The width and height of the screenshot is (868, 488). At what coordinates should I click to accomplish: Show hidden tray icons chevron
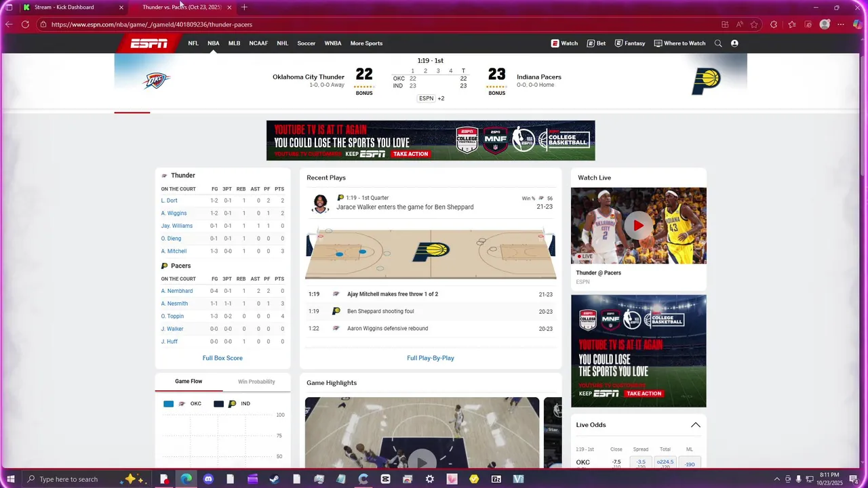point(776,479)
